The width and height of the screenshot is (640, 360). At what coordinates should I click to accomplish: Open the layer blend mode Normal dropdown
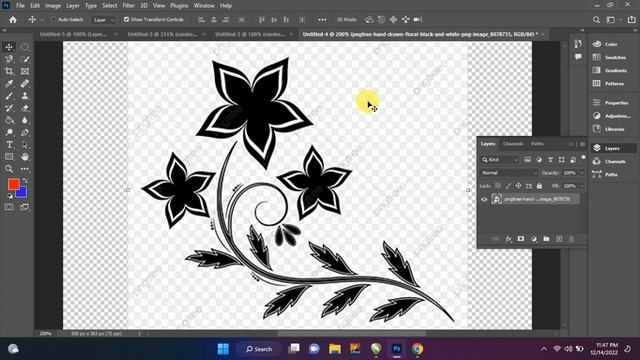pos(509,173)
